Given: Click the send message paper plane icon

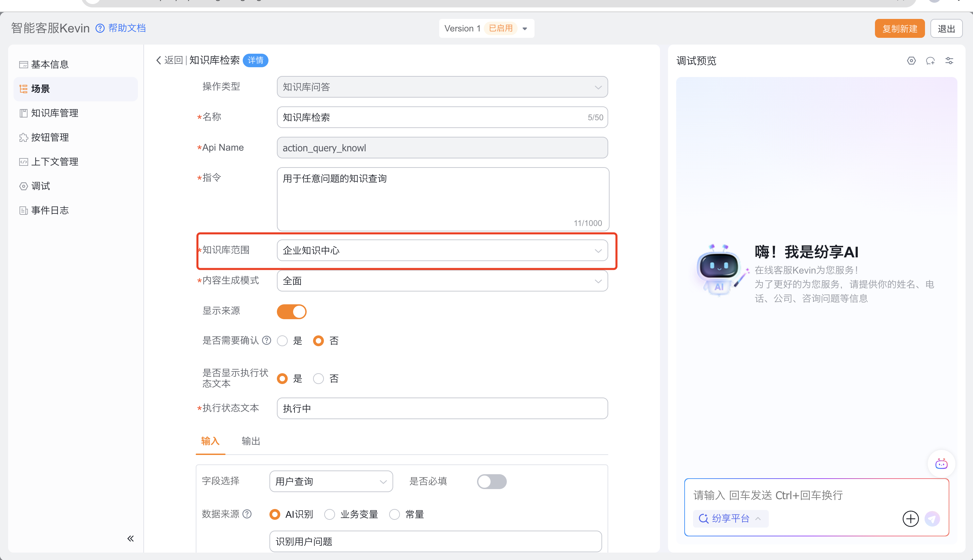Looking at the screenshot, I should (x=932, y=519).
